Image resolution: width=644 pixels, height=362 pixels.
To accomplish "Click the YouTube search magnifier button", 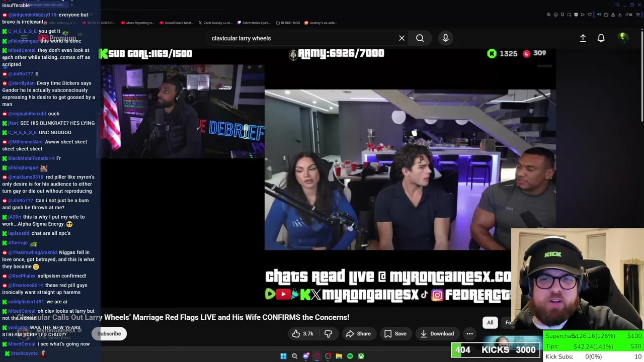I will pos(420,38).
